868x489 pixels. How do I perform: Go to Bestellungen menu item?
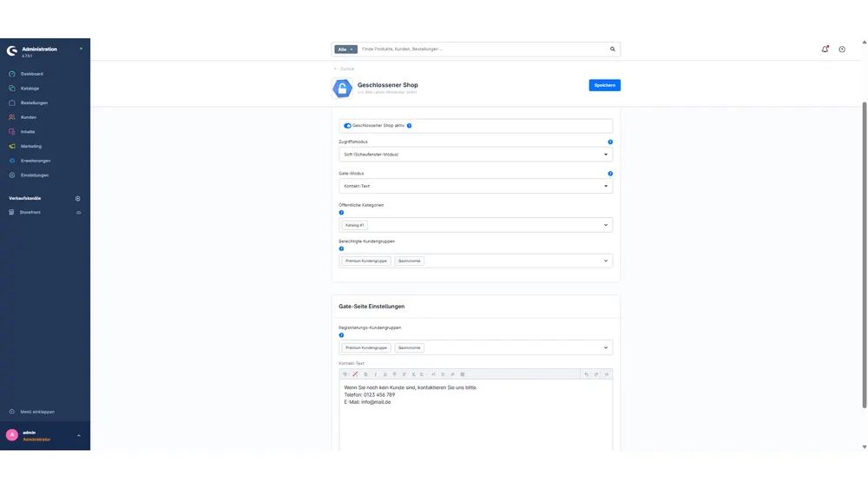tap(35, 102)
